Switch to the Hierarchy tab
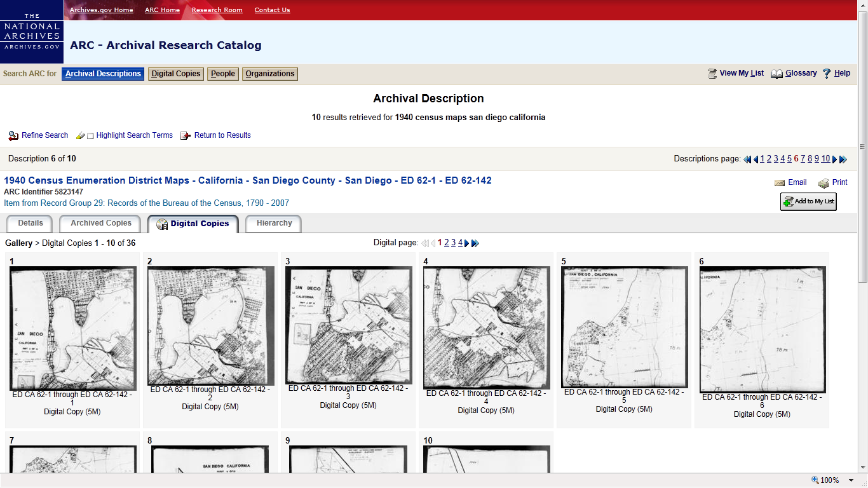This screenshot has height=488, width=868. pos(273,223)
